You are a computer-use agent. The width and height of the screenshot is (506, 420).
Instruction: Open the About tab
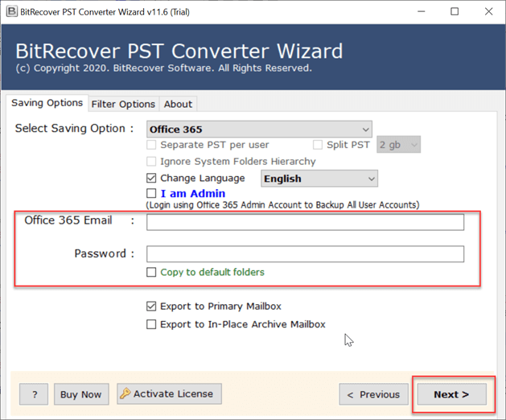point(178,104)
